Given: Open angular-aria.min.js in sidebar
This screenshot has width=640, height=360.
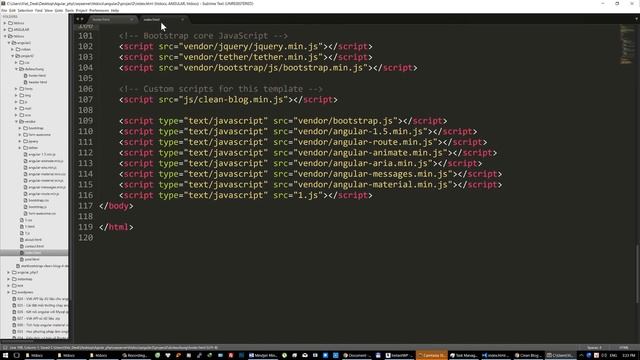Looking at the screenshot, I should tap(42, 167).
